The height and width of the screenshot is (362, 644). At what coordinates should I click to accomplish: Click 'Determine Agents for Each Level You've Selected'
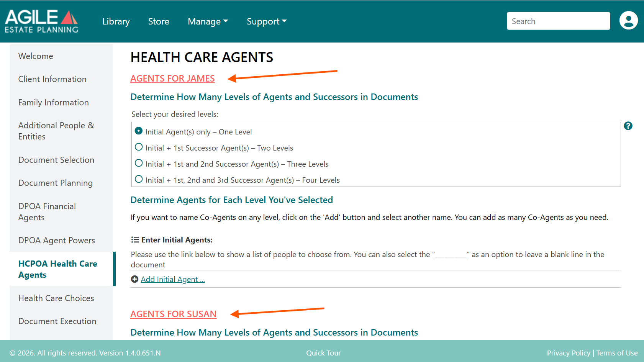[232, 200]
